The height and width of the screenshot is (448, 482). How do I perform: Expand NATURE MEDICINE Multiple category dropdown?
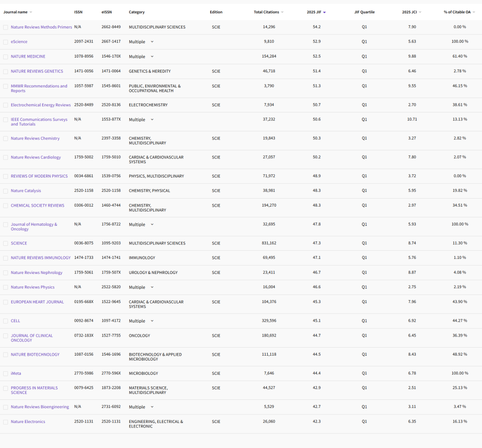coord(152,57)
